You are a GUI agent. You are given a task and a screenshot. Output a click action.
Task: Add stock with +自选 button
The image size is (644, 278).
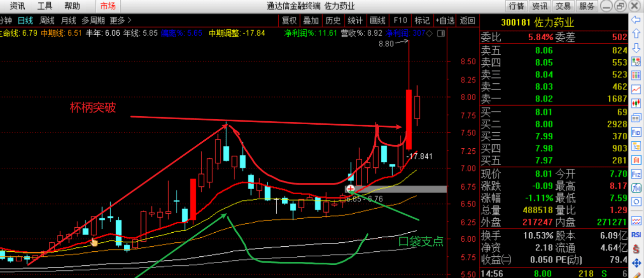[x=445, y=20]
